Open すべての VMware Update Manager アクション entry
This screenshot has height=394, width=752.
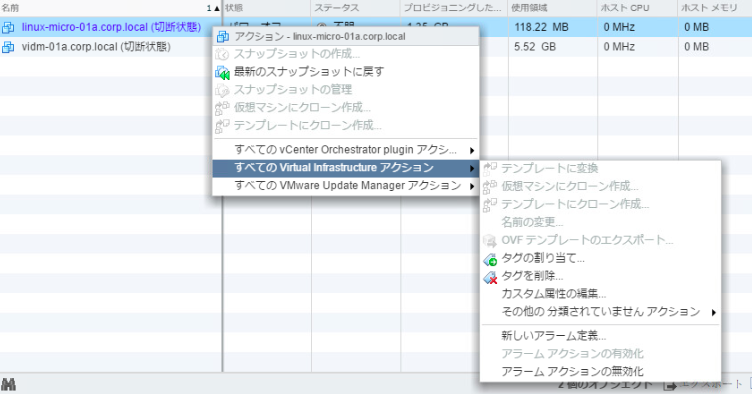pyautogui.click(x=346, y=185)
